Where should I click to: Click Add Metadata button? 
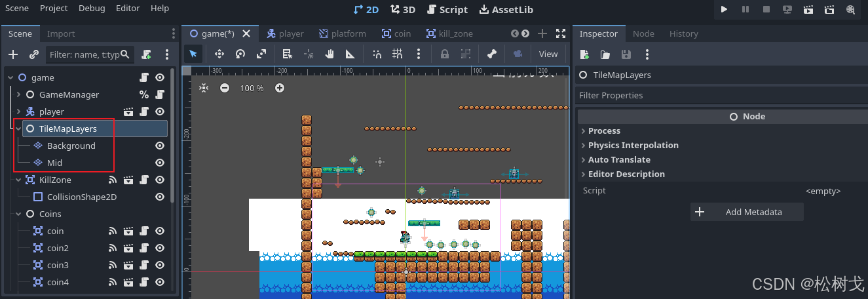(747, 212)
